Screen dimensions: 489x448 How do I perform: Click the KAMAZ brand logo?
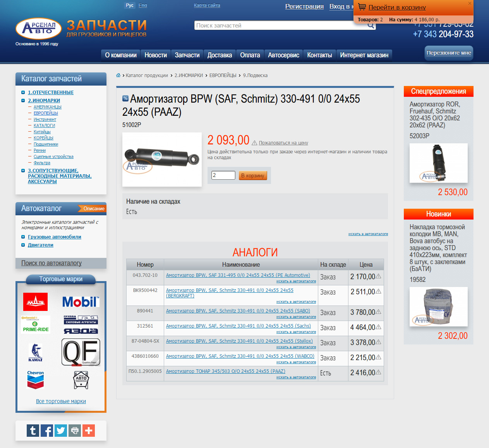pos(36,352)
